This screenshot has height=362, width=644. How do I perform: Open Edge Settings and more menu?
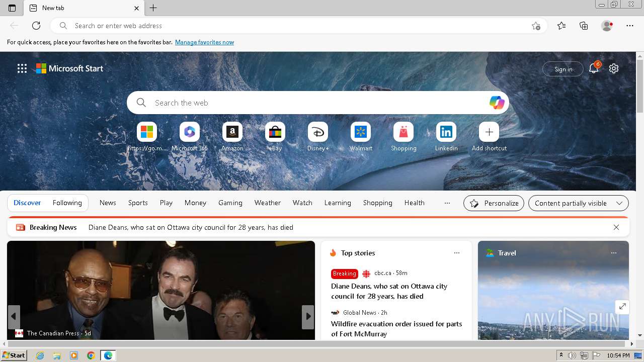(630, 26)
